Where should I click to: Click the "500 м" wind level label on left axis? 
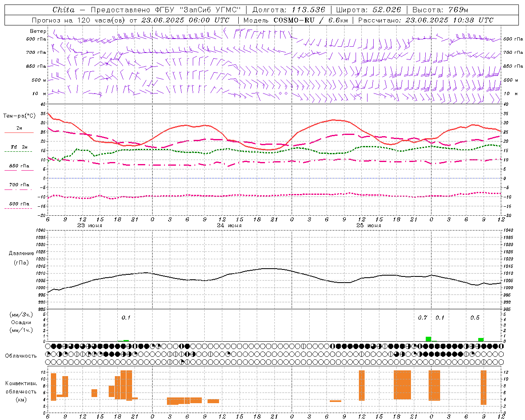pos(39,80)
